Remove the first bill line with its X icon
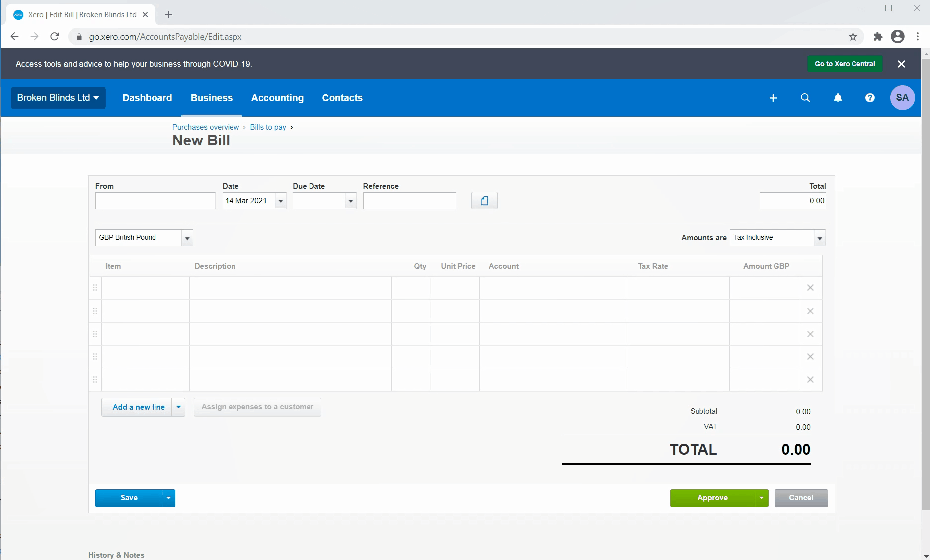The height and width of the screenshot is (560, 930). (810, 287)
